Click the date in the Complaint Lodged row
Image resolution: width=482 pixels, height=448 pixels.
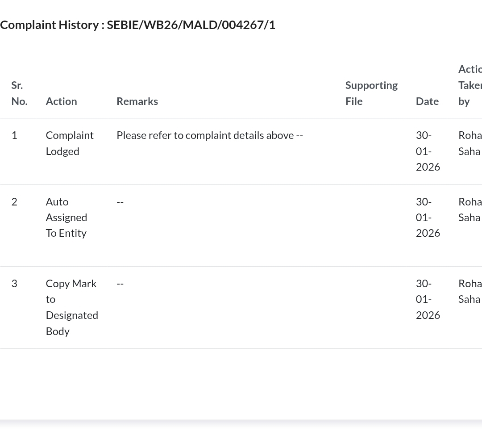click(x=428, y=151)
